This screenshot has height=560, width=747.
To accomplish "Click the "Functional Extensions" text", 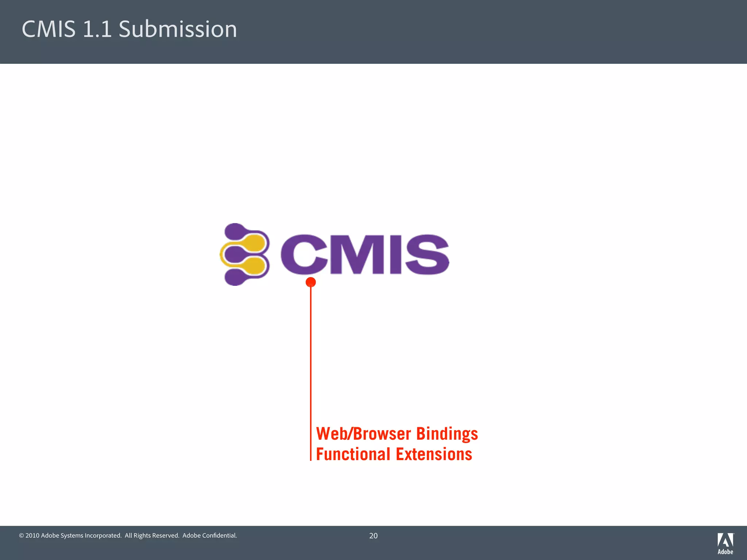I will (394, 454).
